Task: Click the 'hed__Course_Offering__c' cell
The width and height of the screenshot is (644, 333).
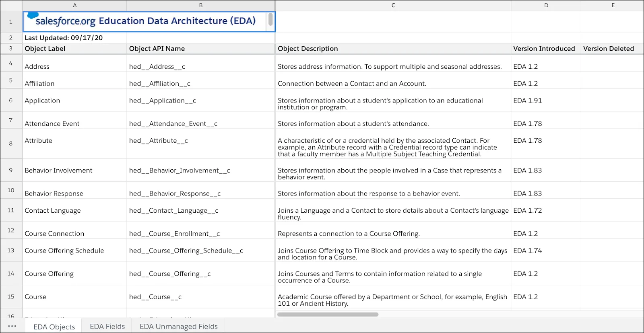Action: [201, 274]
